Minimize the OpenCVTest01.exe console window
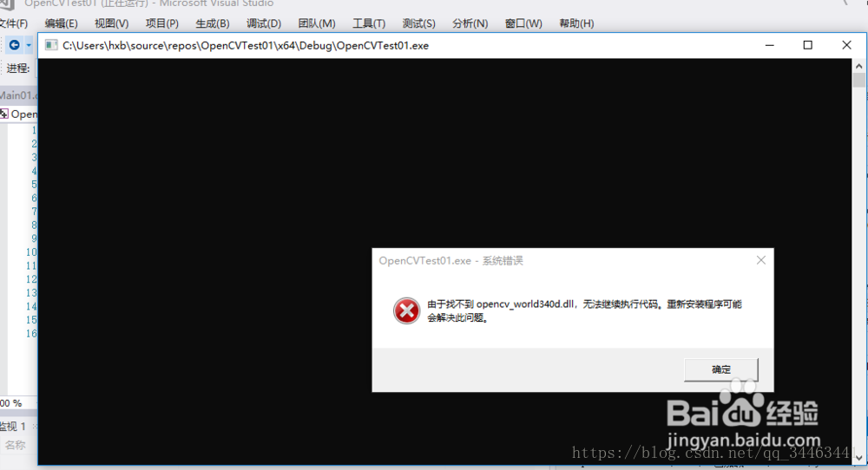The image size is (868, 470). (x=769, y=45)
